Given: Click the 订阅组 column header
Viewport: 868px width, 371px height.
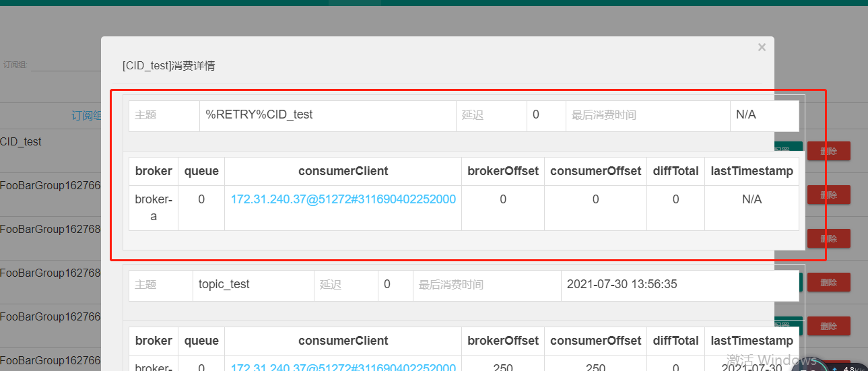Looking at the screenshot, I should click(x=86, y=116).
